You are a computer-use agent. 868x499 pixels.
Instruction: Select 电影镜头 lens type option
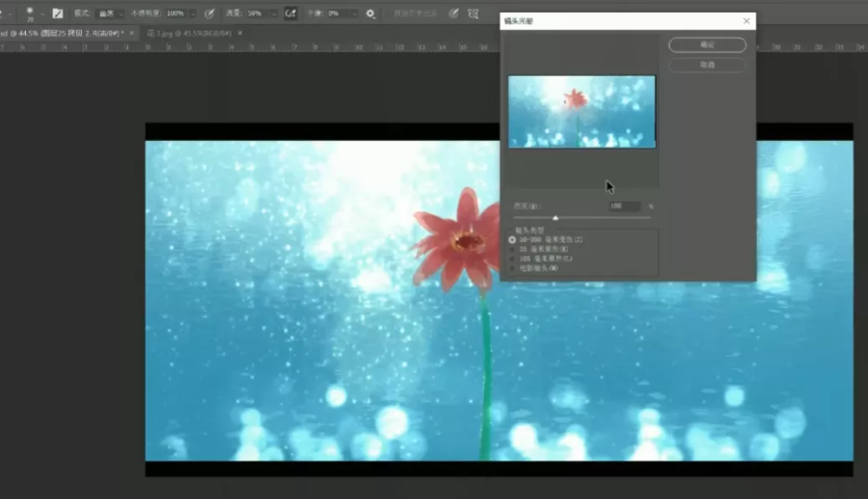pos(512,268)
